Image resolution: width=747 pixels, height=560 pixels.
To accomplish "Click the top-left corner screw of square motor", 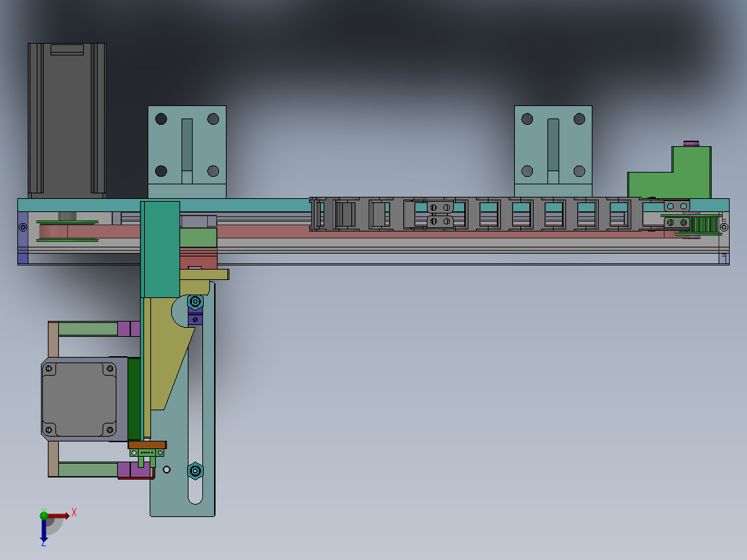I will point(49,369).
